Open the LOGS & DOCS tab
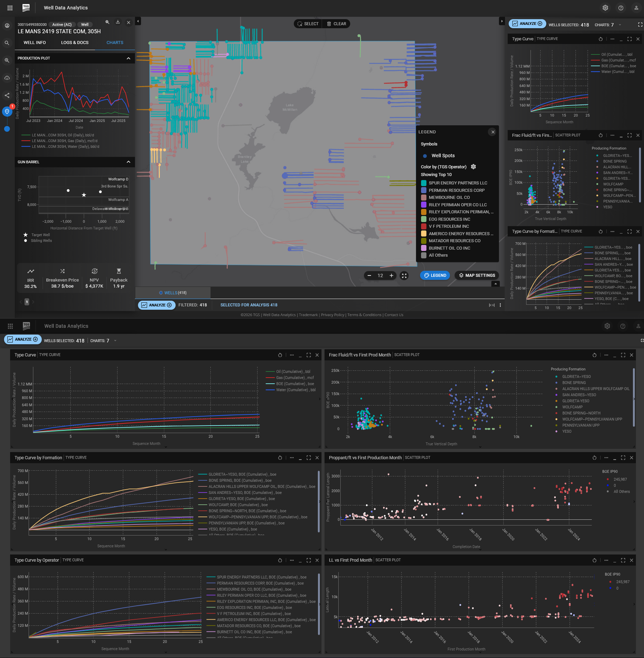644x658 pixels. coord(75,43)
